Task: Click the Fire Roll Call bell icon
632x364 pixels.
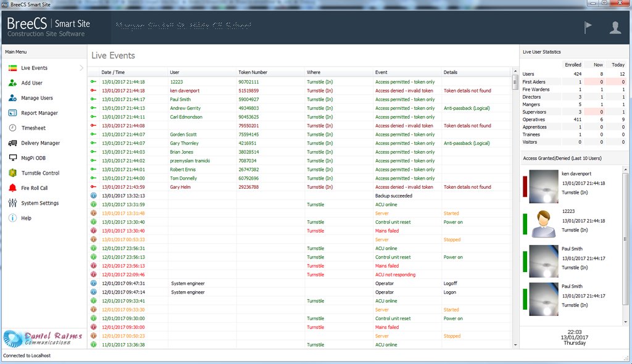Action: [x=13, y=188]
